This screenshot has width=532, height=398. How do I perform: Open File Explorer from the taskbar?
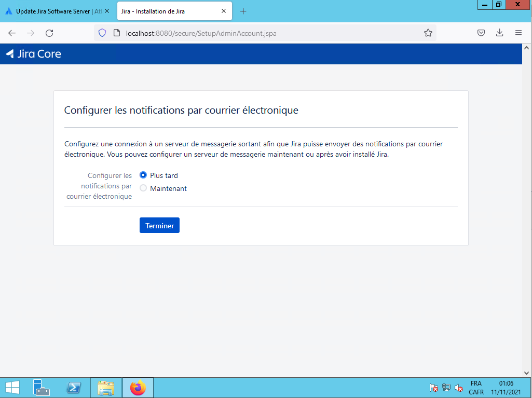click(106, 388)
